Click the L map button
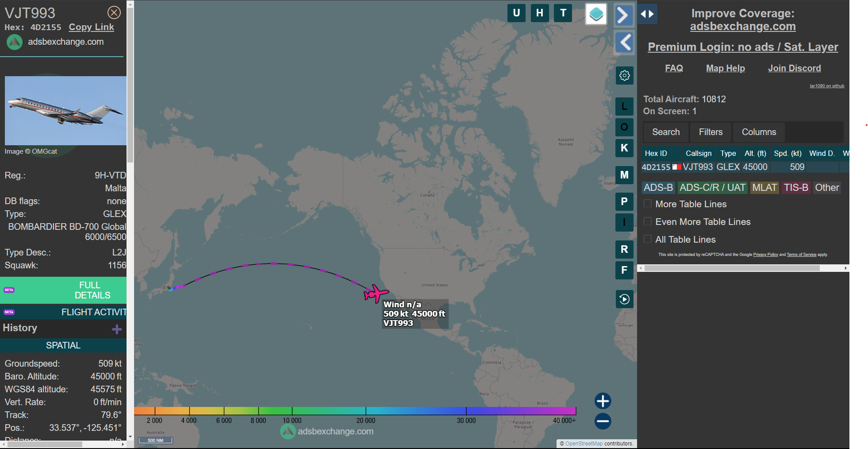The height and width of the screenshot is (449, 868). (x=624, y=106)
